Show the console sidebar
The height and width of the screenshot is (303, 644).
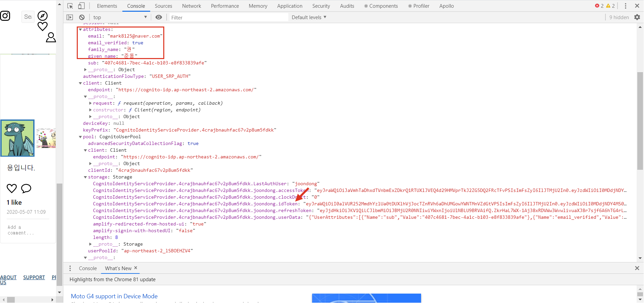(70, 17)
